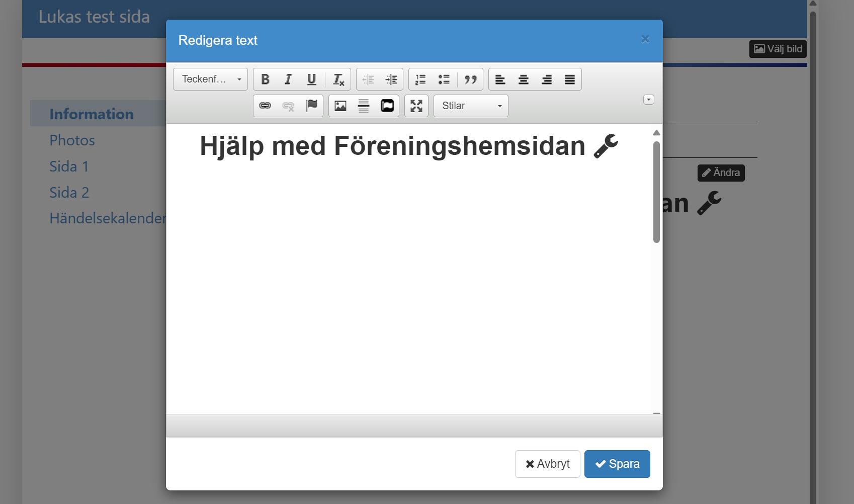854x504 pixels.
Task: Insert a horizontal line
Action: tap(363, 106)
